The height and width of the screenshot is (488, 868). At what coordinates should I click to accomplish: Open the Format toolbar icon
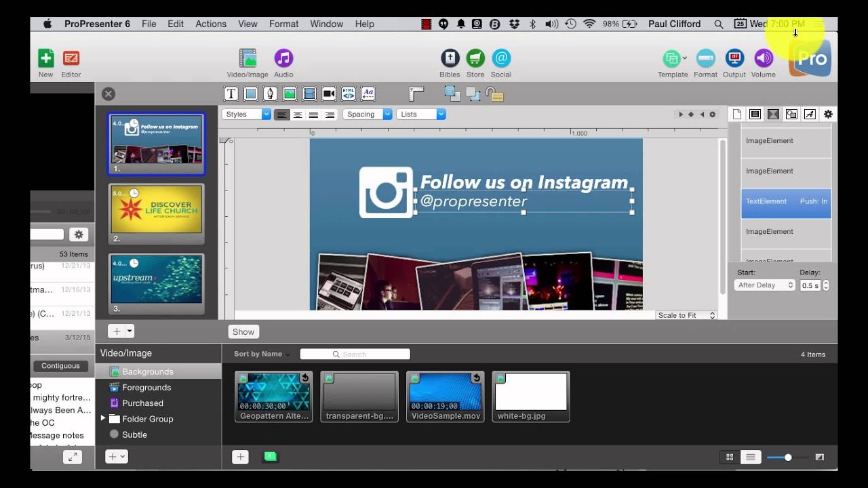tap(705, 58)
